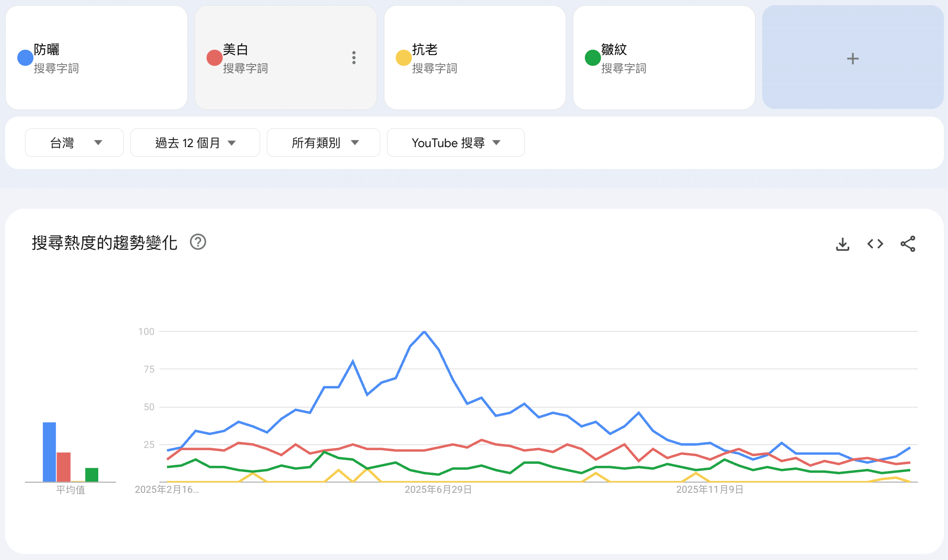Image resolution: width=948 pixels, height=560 pixels.
Task: Click the yellow 抗老 color dot
Action: pyautogui.click(x=403, y=58)
